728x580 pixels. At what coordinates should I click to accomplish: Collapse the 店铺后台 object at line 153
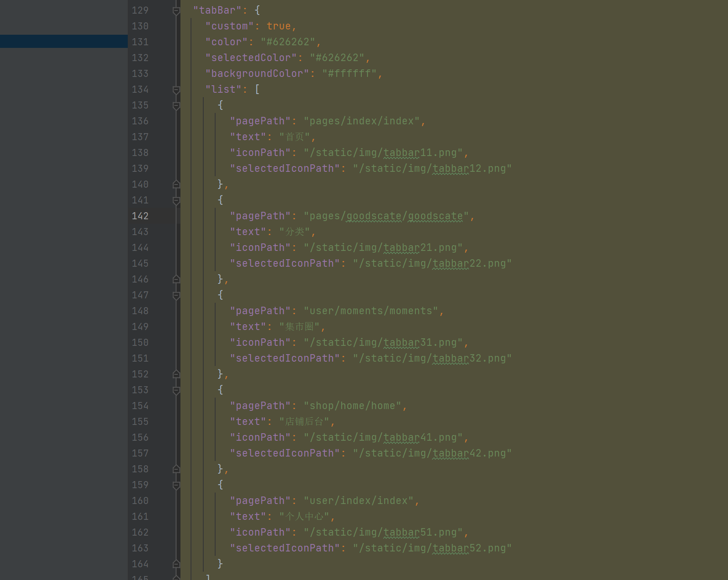click(x=176, y=390)
